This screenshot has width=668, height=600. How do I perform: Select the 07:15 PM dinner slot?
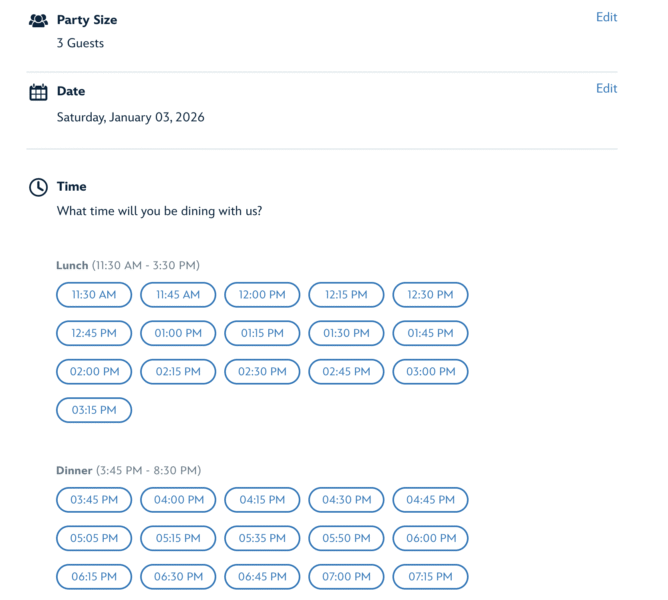430,577
